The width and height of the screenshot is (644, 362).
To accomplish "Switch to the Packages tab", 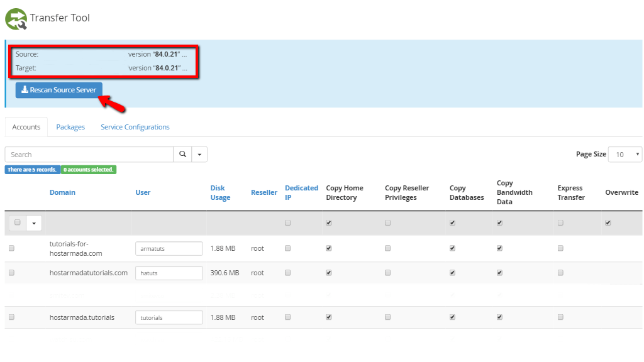I will (x=70, y=127).
